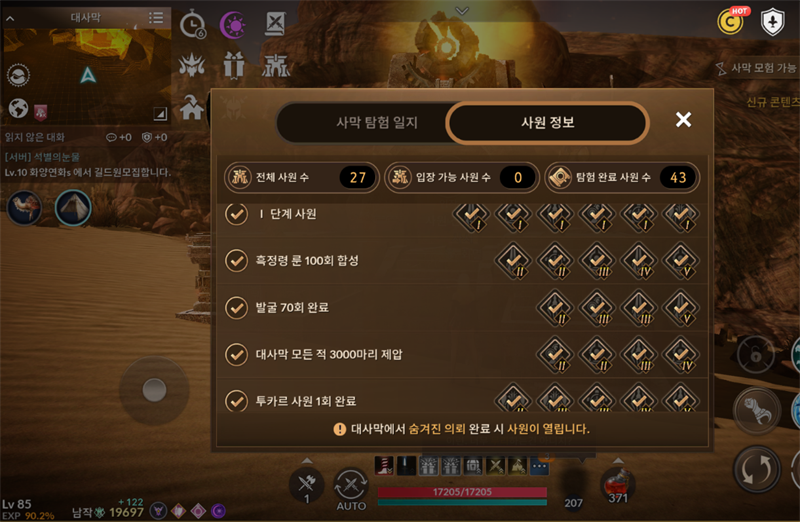
Task: Switch to 사막 탐험 일지 tab
Action: [x=377, y=122]
